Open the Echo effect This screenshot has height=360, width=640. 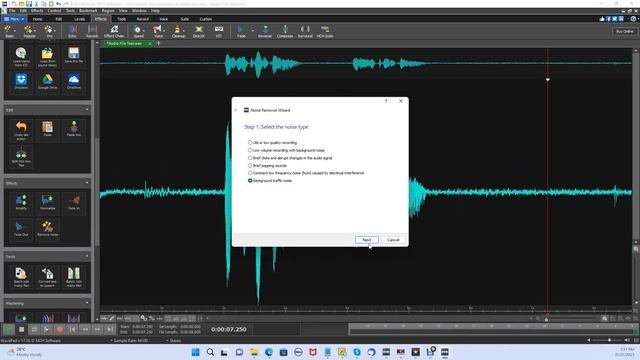(72, 31)
